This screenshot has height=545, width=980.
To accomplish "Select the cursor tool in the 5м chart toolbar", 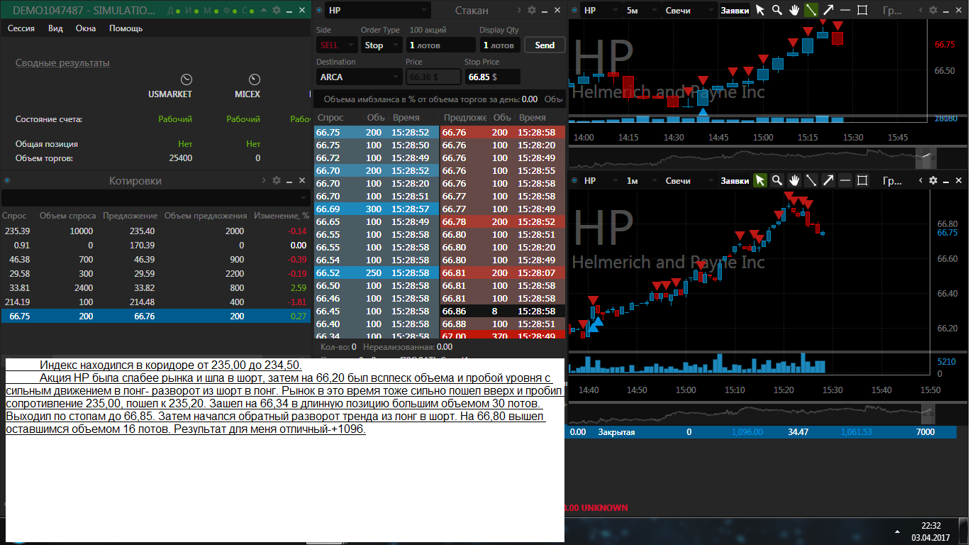I will (x=760, y=10).
